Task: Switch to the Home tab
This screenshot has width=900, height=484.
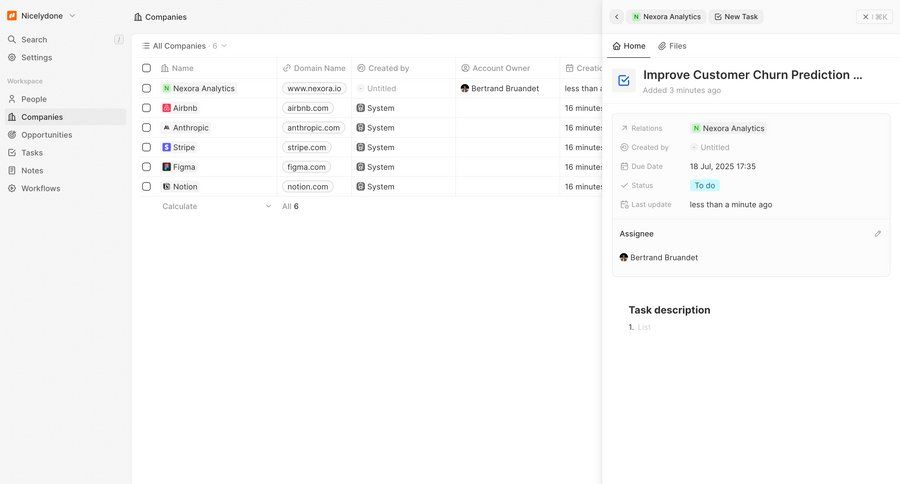Action: coord(629,46)
